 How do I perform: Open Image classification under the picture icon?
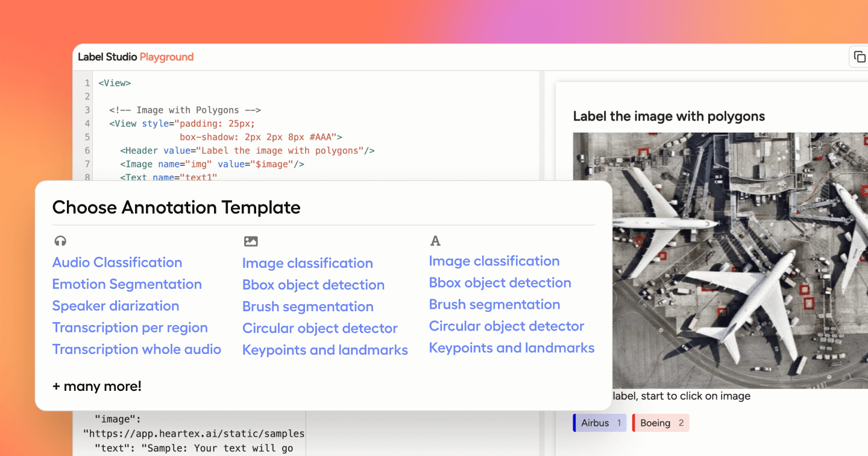(307, 263)
